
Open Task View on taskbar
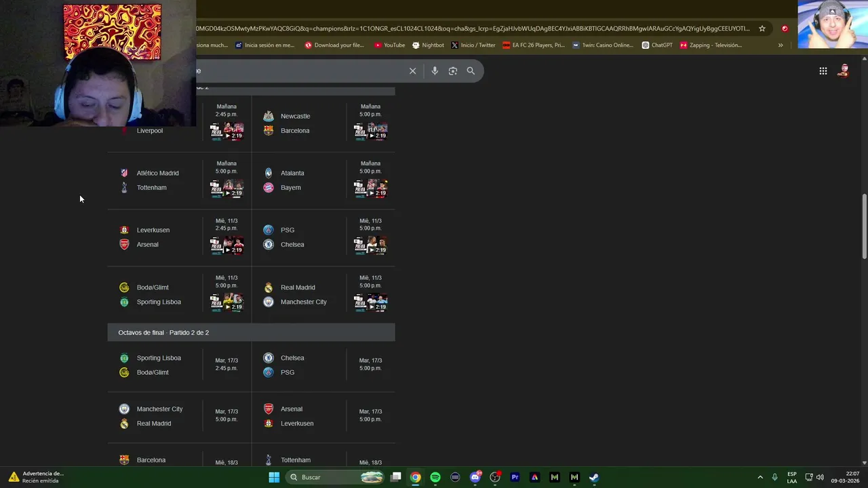[x=396, y=477]
